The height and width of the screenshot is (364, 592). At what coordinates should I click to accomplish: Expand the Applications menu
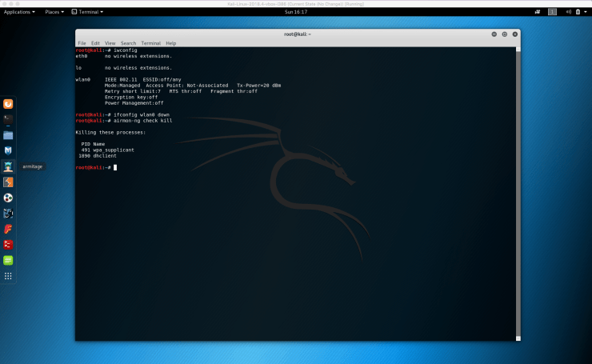coord(19,12)
